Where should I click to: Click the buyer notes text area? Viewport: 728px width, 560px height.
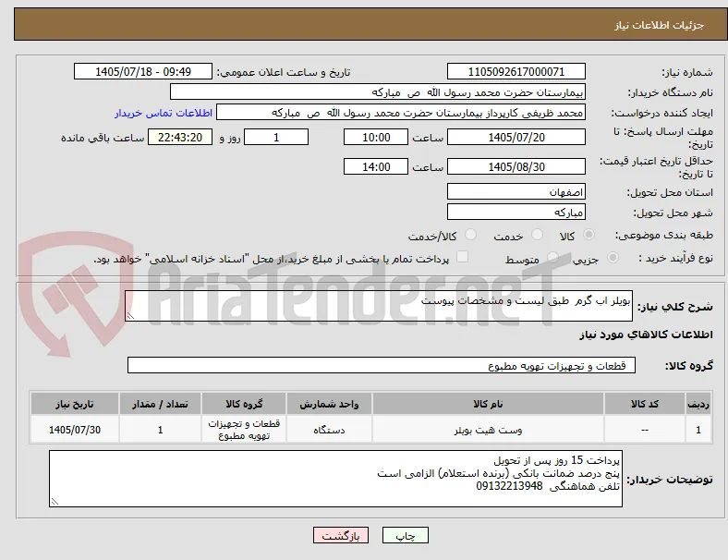[x=335, y=479]
